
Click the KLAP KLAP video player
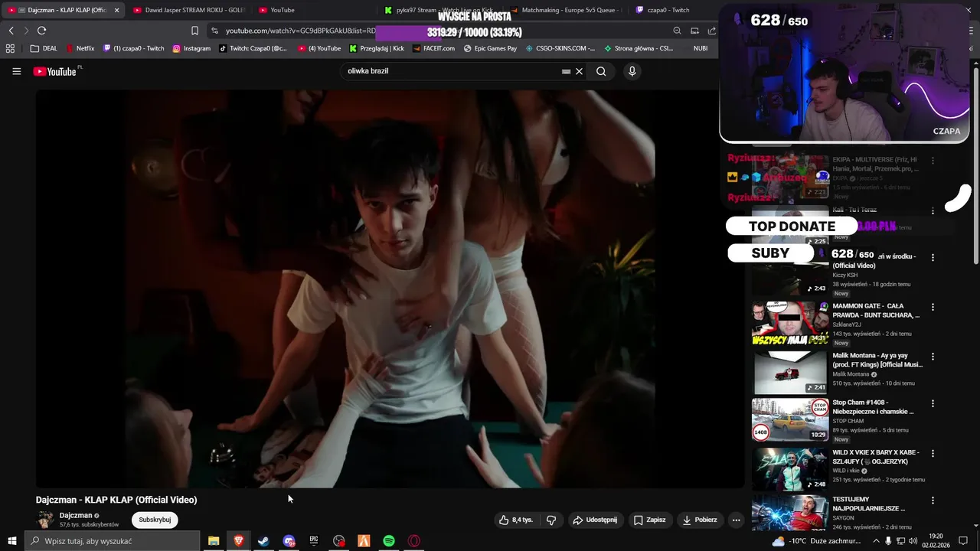390,289
